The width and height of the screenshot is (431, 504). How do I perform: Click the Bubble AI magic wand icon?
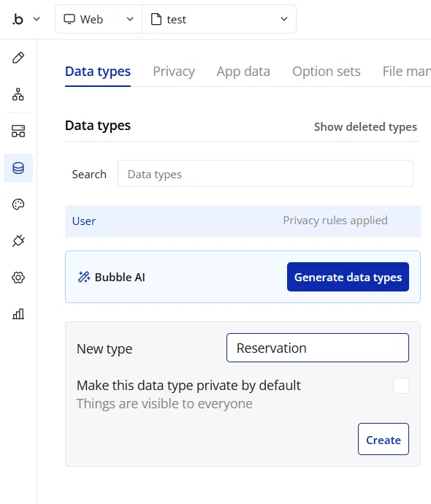(84, 277)
